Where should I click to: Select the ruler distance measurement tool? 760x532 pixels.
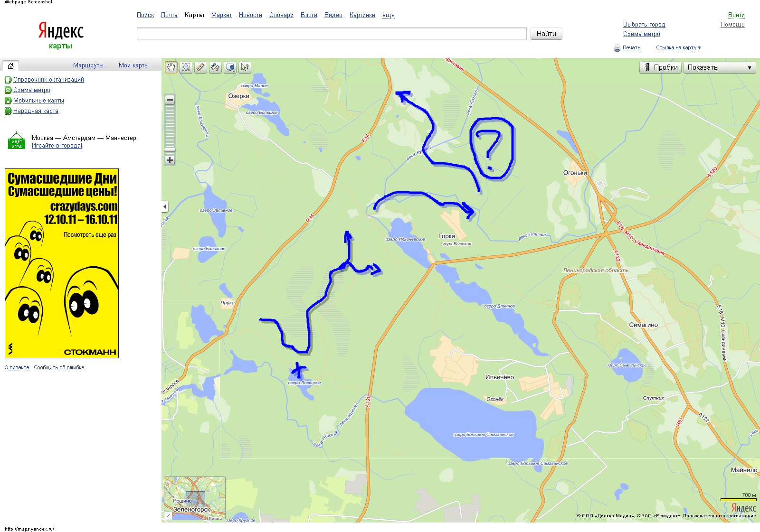pyautogui.click(x=201, y=67)
